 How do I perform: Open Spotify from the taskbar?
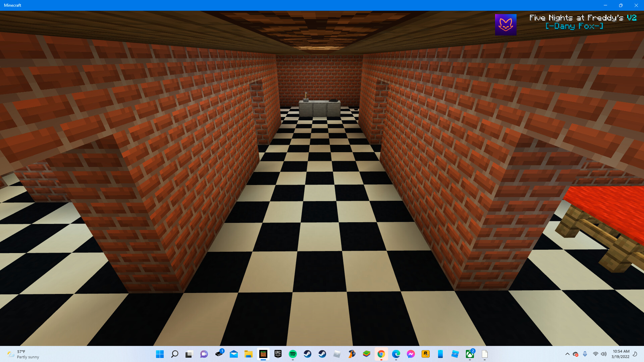coord(292,354)
